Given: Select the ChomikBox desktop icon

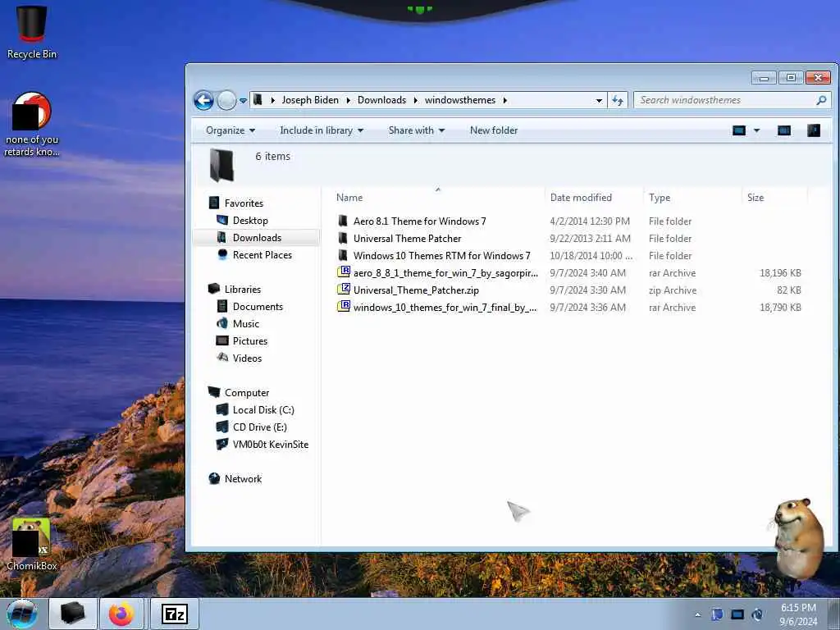Looking at the screenshot, I should click(x=31, y=544).
